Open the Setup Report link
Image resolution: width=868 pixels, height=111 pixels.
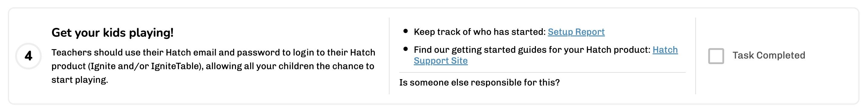pyautogui.click(x=576, y=32)
